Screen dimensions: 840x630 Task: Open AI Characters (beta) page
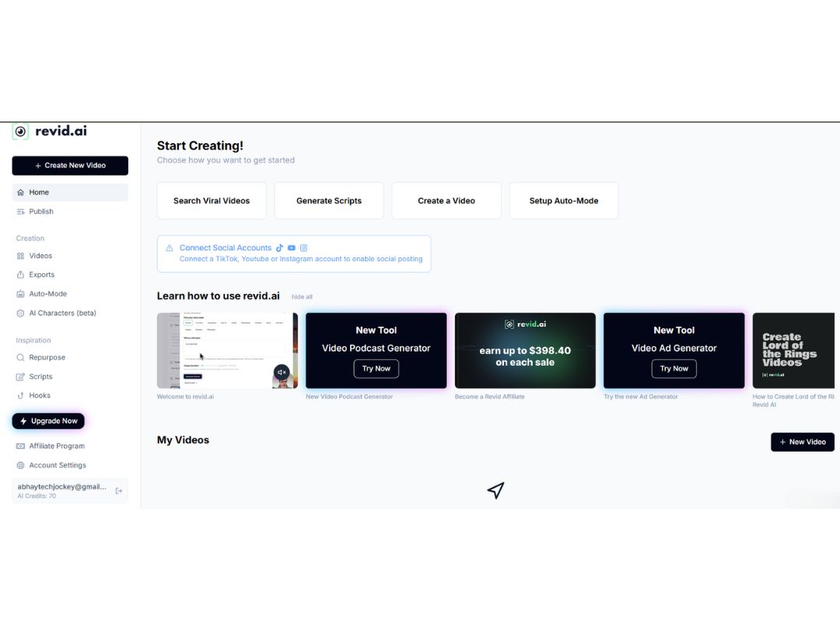click(70, 313)
